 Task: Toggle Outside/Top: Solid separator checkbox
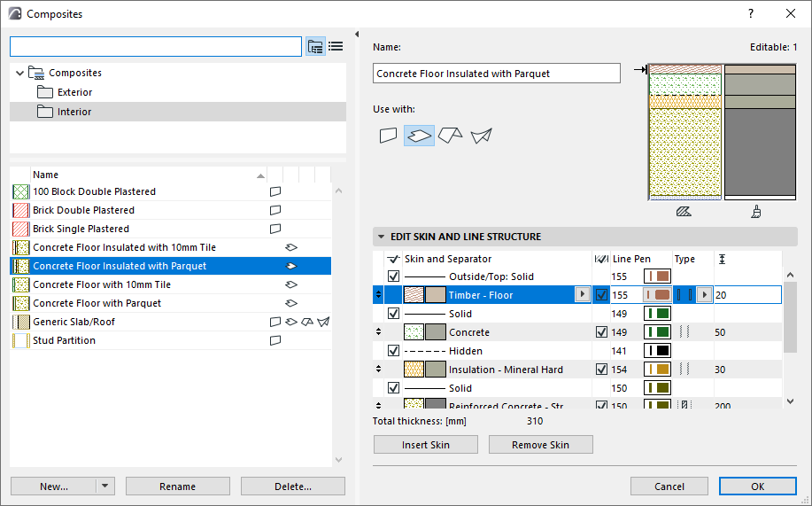[393, 276]
